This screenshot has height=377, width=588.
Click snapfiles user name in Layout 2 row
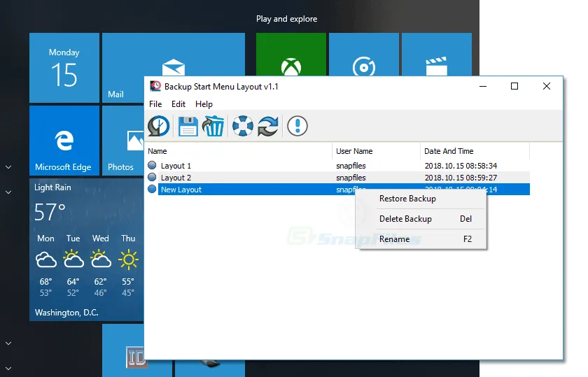point(351,178)
